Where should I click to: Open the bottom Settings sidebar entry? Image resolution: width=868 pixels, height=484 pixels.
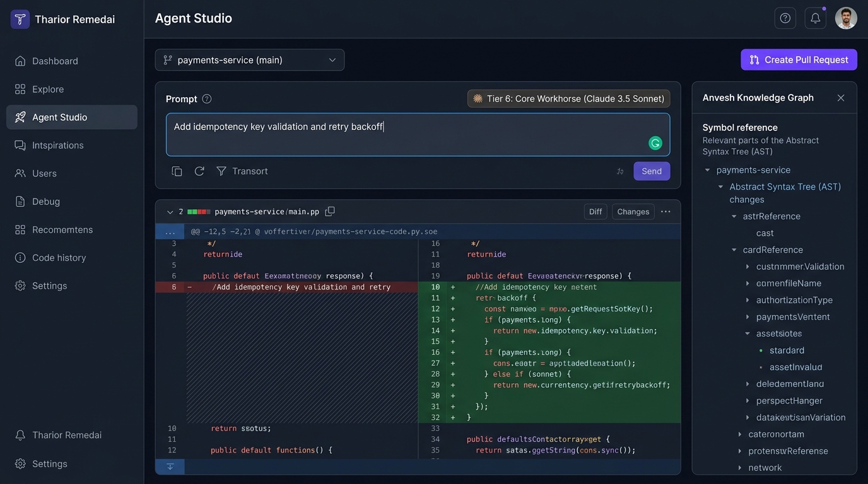click(x=71, y=464)
